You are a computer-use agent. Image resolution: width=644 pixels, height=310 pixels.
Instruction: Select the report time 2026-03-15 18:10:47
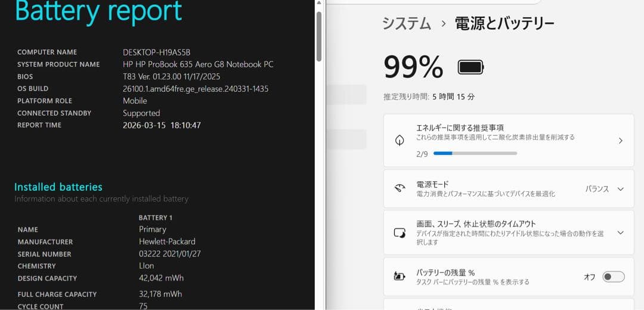162,125
